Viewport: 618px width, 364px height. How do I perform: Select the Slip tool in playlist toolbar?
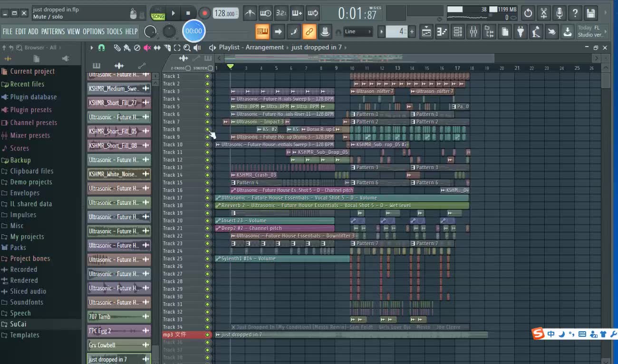click(157, 48)
